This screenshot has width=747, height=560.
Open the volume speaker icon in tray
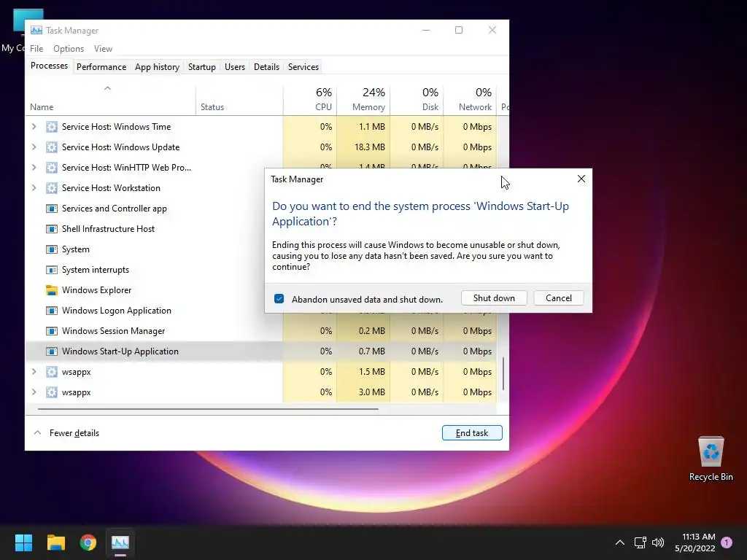[x=658, y=542]
